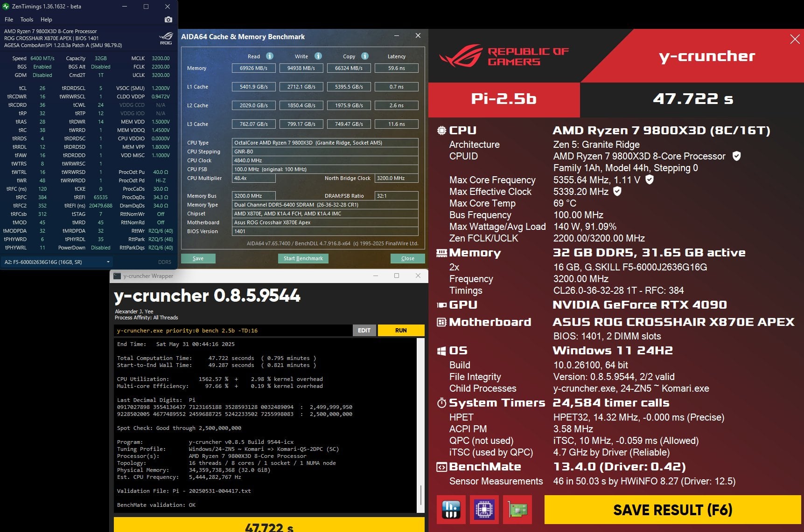The image size is (804, 532).
Task: Click the ROG logo in ZenTimings header
Action: tap(166, 38)
